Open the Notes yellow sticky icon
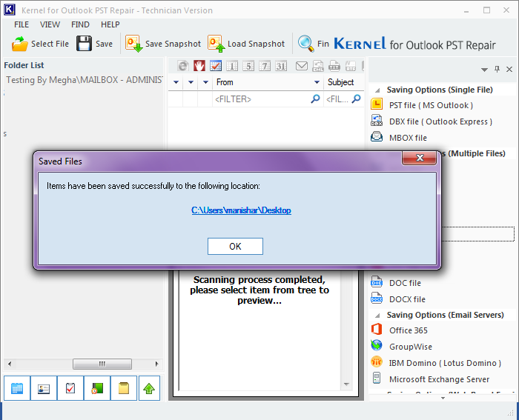This screenshot has height=420, width=519. coord(124,388)
